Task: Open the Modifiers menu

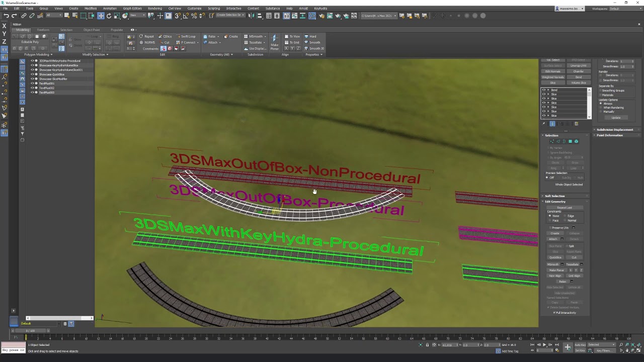Action: [91, 9]
